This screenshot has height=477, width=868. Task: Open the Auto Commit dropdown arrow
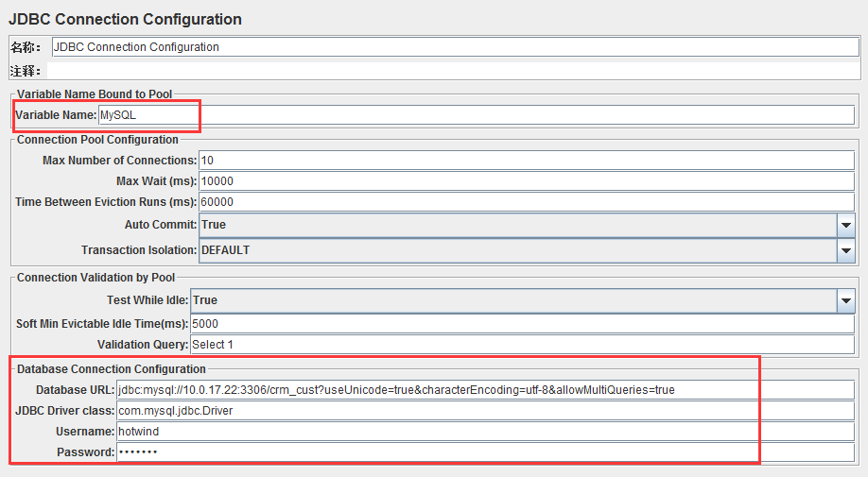pos(846,225)
